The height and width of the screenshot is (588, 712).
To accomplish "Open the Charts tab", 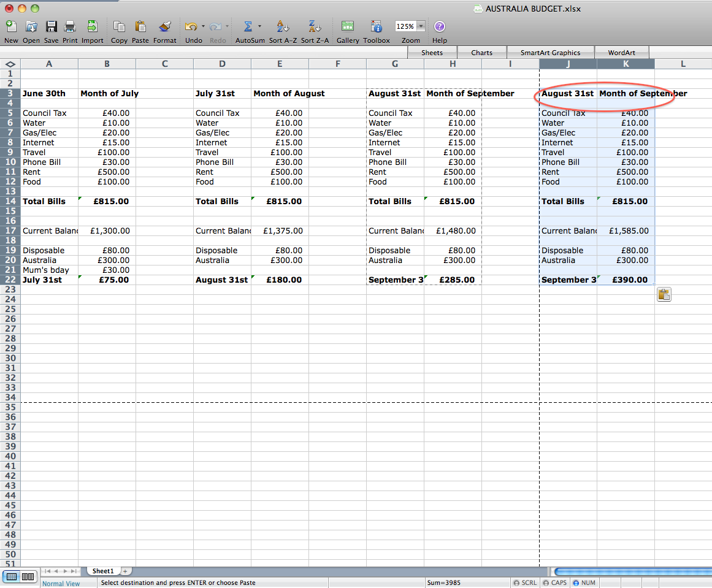I will 482,53.
